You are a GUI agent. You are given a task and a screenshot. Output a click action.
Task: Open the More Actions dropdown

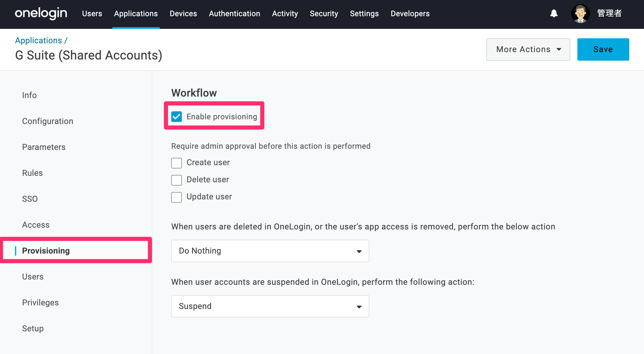(x=528, y=49)
